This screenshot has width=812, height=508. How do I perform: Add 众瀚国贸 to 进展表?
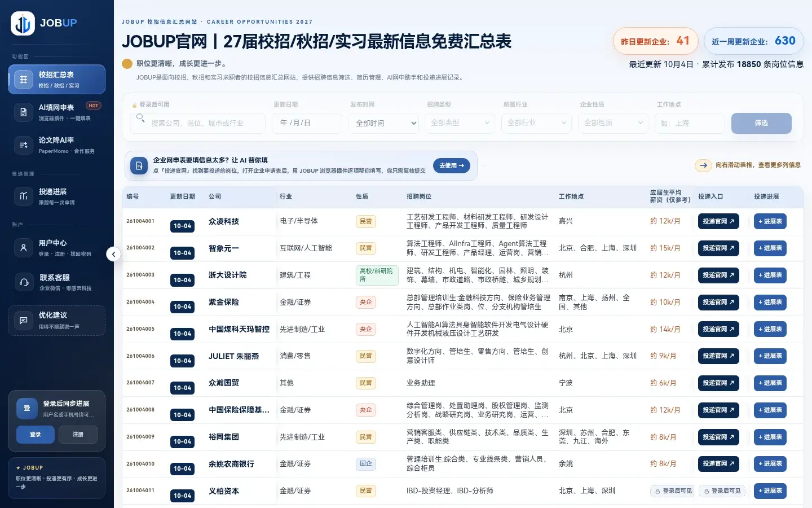click(770, 383)
